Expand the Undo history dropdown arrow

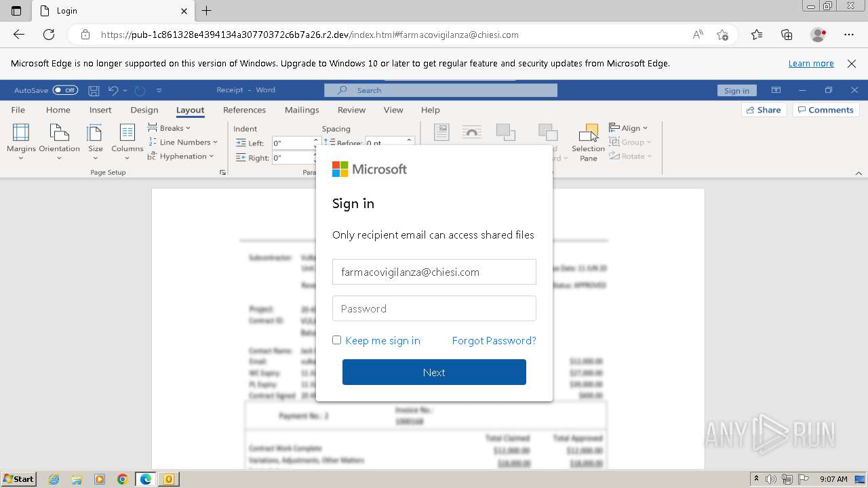click(125, 90)
